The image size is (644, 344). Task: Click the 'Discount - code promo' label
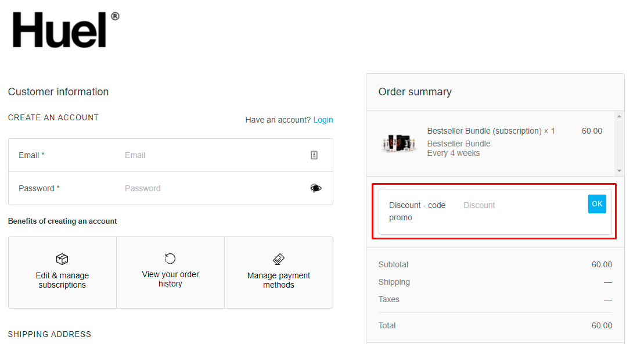pos(418,212)
